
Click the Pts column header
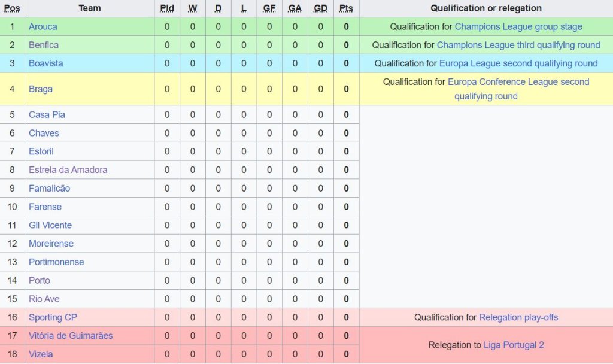click(x=346, y=8)
